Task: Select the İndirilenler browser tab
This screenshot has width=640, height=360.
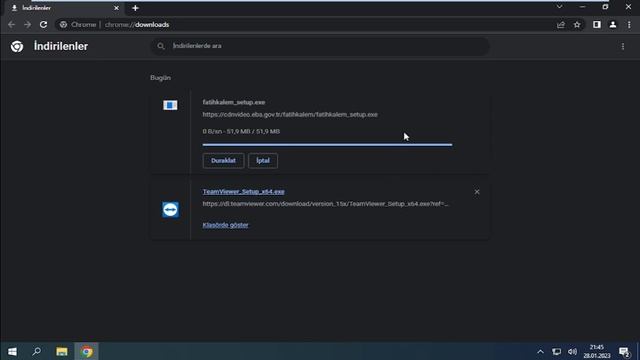Action: (x=64, y=8)
